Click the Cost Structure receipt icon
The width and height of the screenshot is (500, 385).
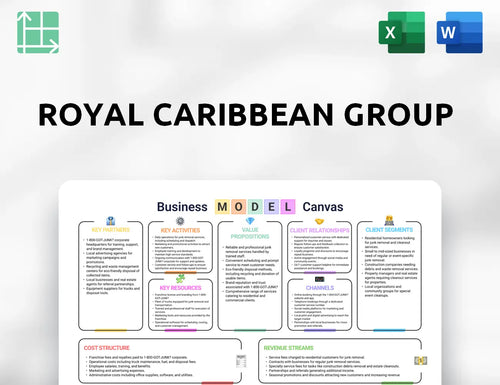click(x=241, y=361)
